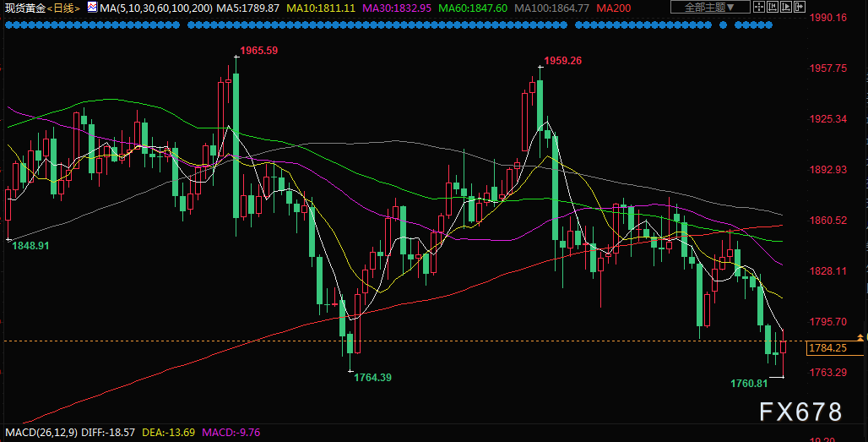The width and height of the screenshot is (868, 442).
Task: Click the MACD(26,12,9) indicator label
Action: [40, 434]
